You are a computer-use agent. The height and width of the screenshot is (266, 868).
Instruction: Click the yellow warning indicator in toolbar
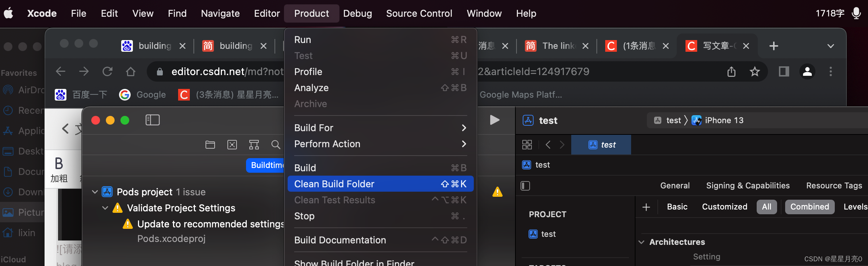[x=498, y=192]
